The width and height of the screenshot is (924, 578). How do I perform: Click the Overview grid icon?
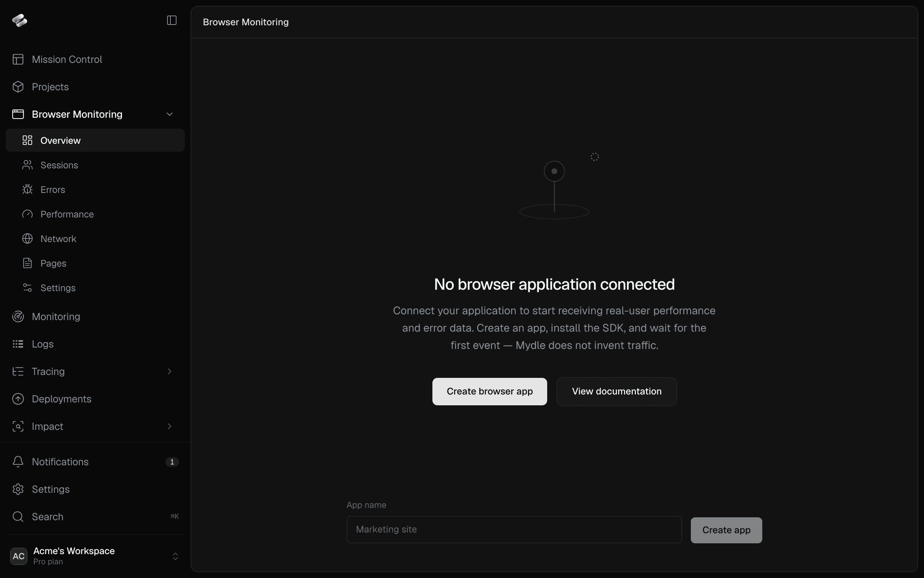(x=27, y=140)
